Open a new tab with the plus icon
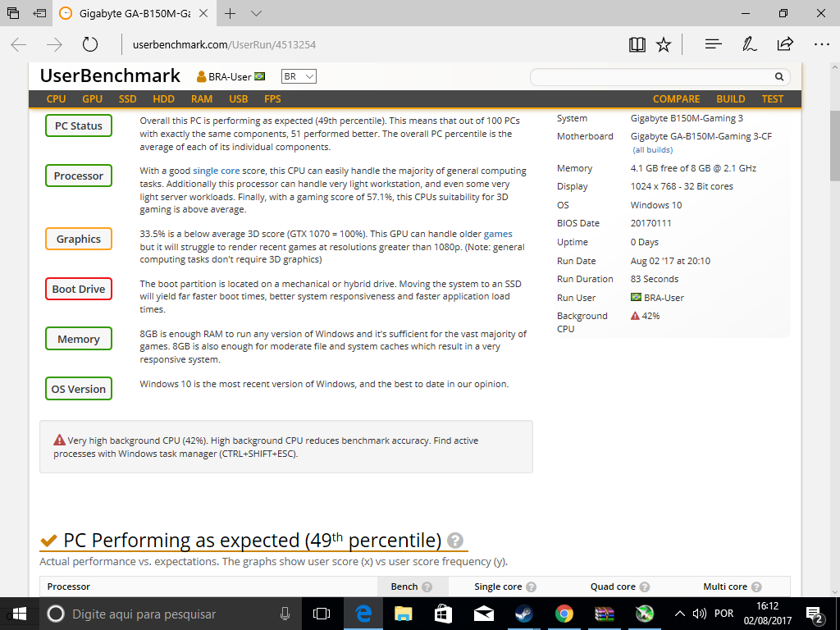Screen dimensions: 840x630 click(x=230, y=13)
